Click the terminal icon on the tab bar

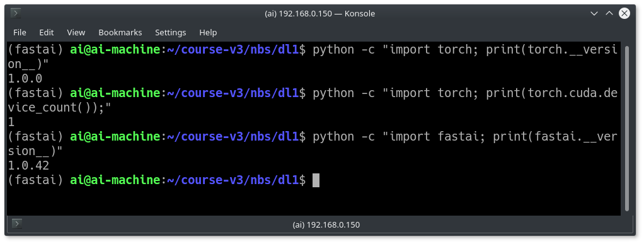(x=17, y=224)
